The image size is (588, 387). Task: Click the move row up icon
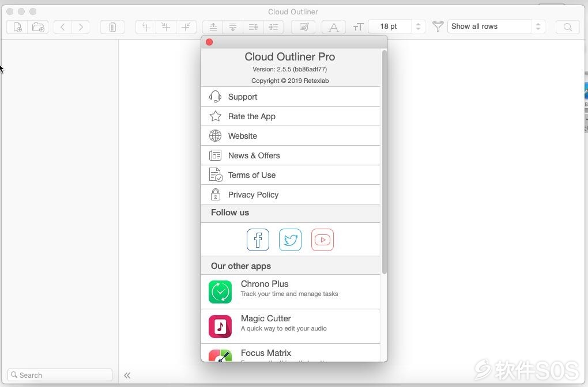point(213,27)
